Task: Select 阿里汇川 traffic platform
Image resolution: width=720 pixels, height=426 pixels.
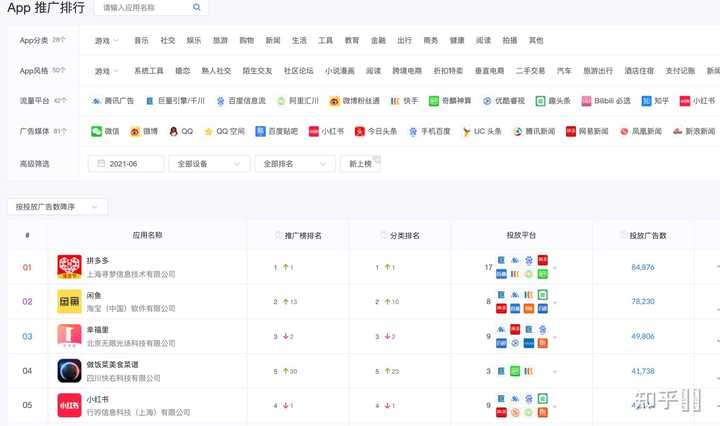Action: 298,101
